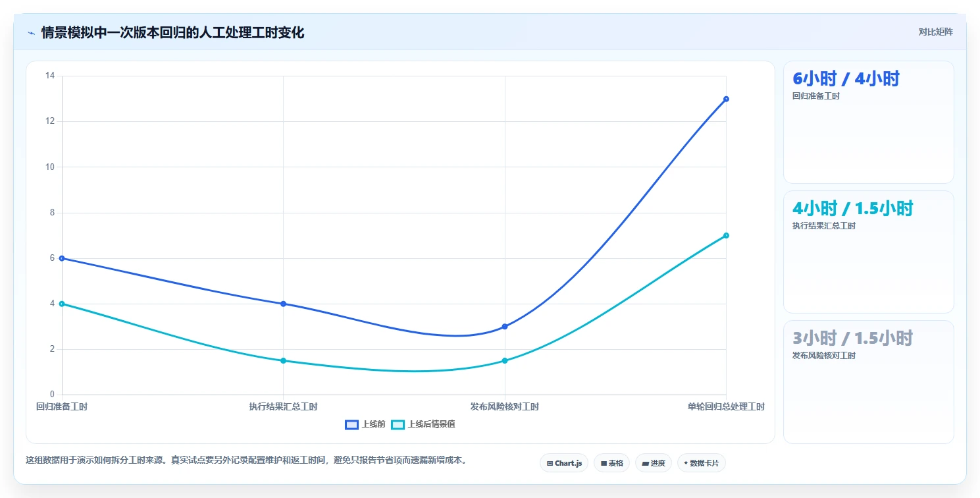Click the teal 上线后情景值 point at 单轮回归总处理工时

pyautogui.click(x=726, y=235)
